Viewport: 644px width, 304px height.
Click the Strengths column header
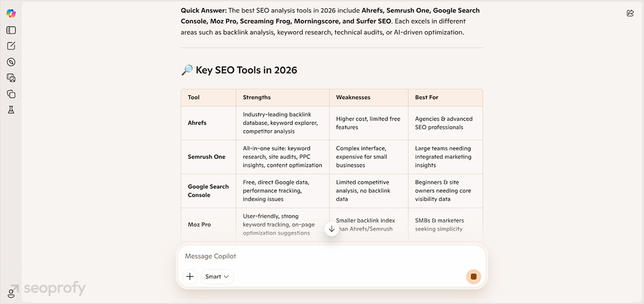tap(257, 97)
